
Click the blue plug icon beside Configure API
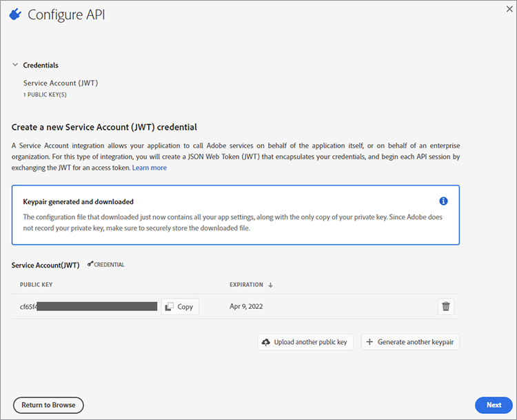click(15, 14)
